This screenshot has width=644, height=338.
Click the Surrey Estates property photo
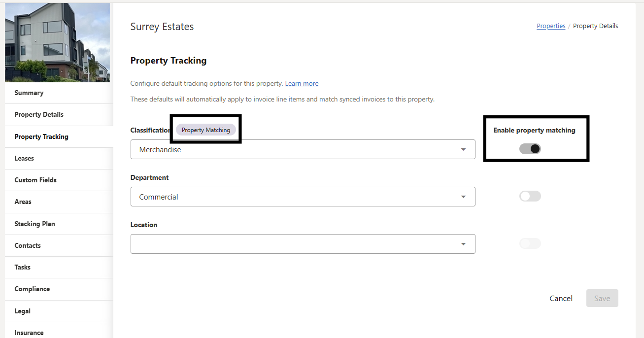click(57, 42)
